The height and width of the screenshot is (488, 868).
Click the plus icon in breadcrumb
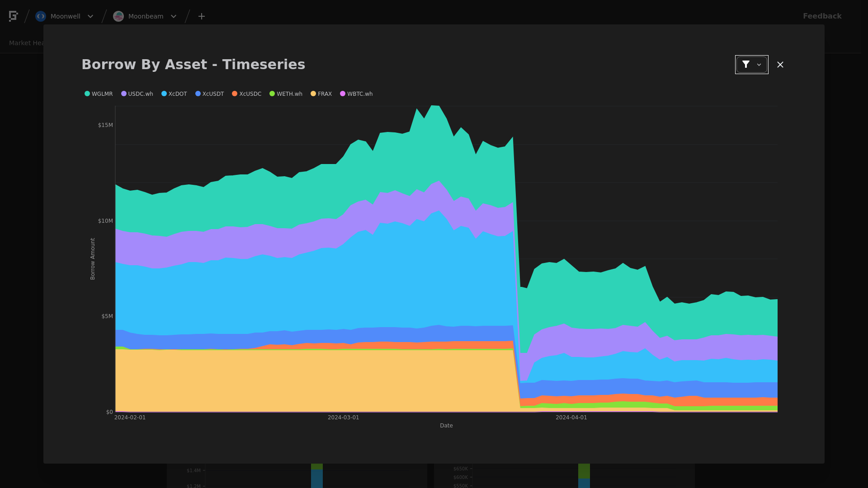[x=202, y=16]
